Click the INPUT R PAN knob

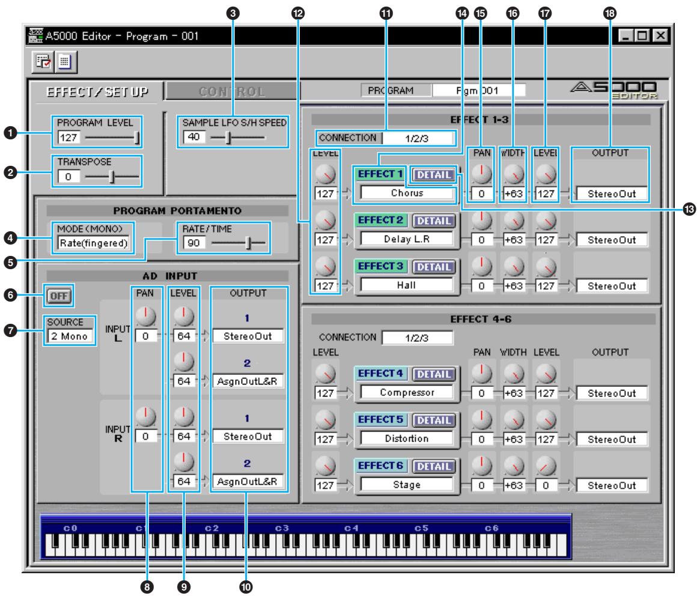click(x=145, y=416)
